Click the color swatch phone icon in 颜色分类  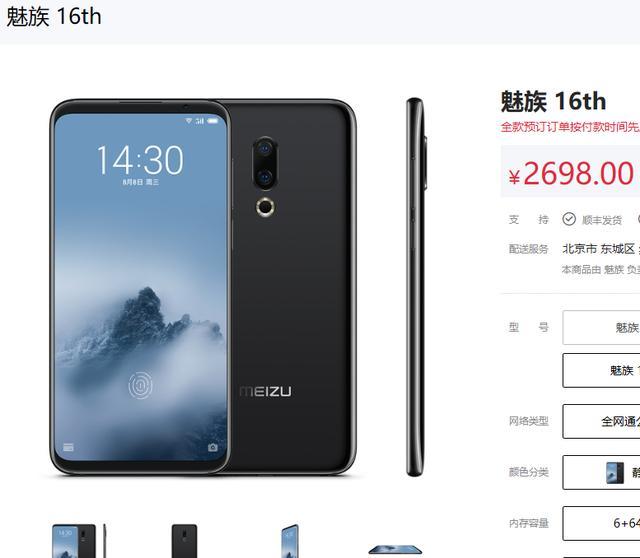615,473
